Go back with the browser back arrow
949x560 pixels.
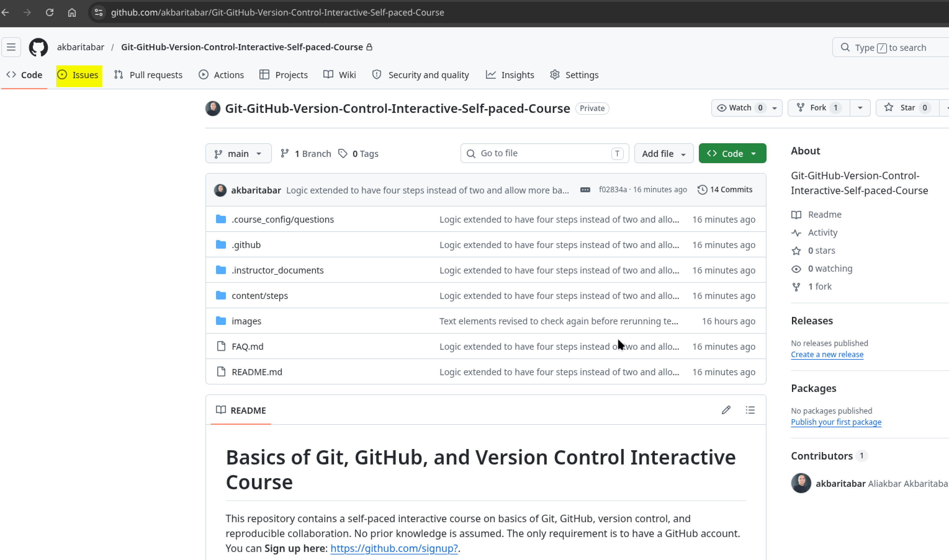pos(5,12)
